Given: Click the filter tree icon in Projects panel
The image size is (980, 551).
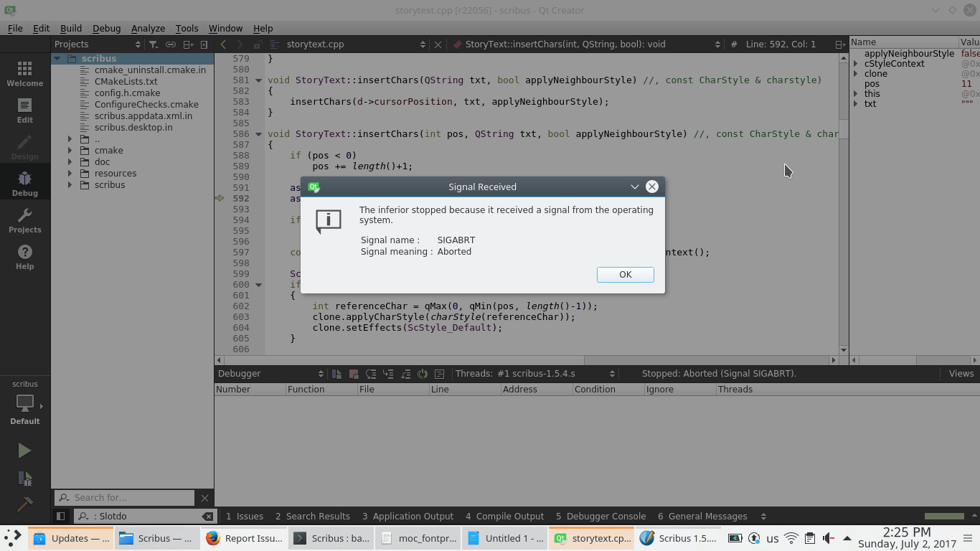Looking at the screenshot, I should coord(153,44).
